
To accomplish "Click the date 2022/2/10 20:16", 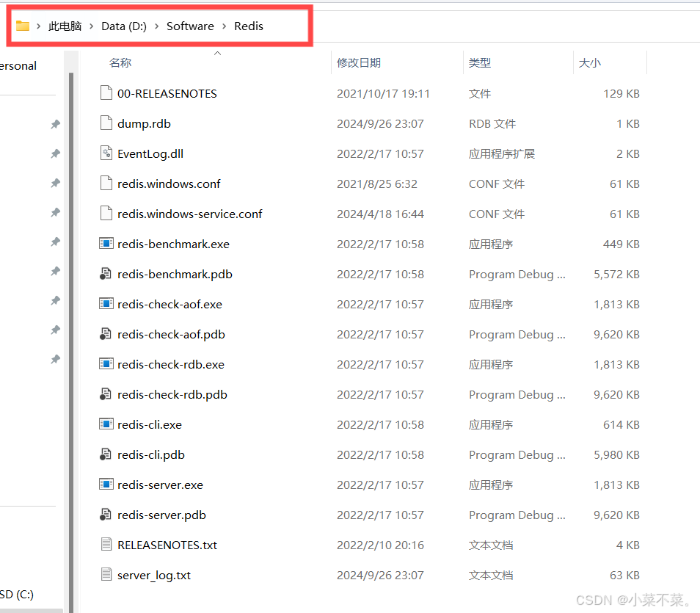I will (x=380, y=545).
